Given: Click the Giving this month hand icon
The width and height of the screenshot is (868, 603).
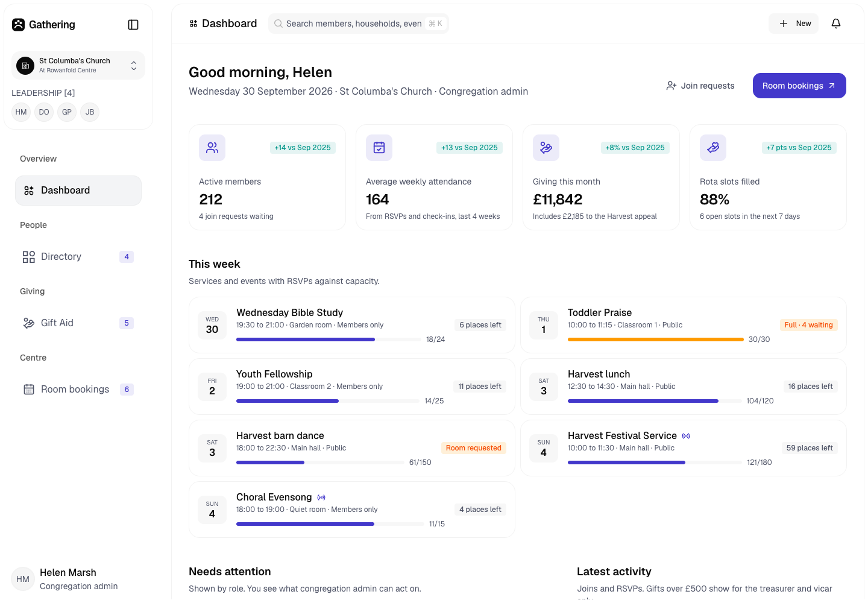Looking at the screenshot, I should click(x=546, y=148).
